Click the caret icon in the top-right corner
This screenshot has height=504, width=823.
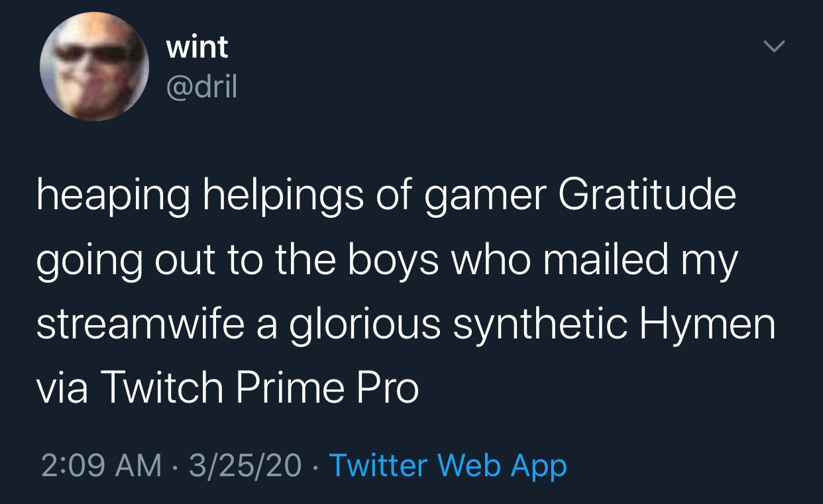point(774,46)
